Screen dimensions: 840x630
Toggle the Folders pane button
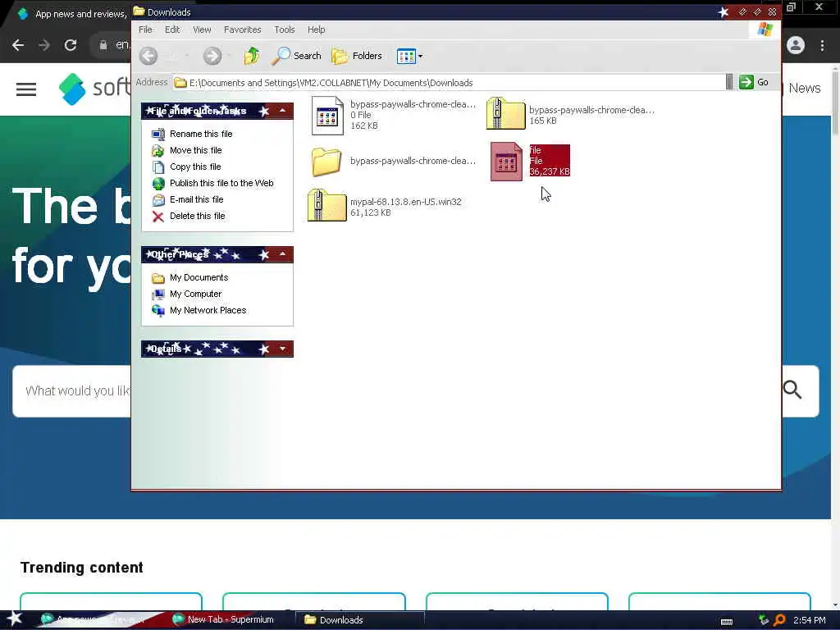click(x=357, y=56)
